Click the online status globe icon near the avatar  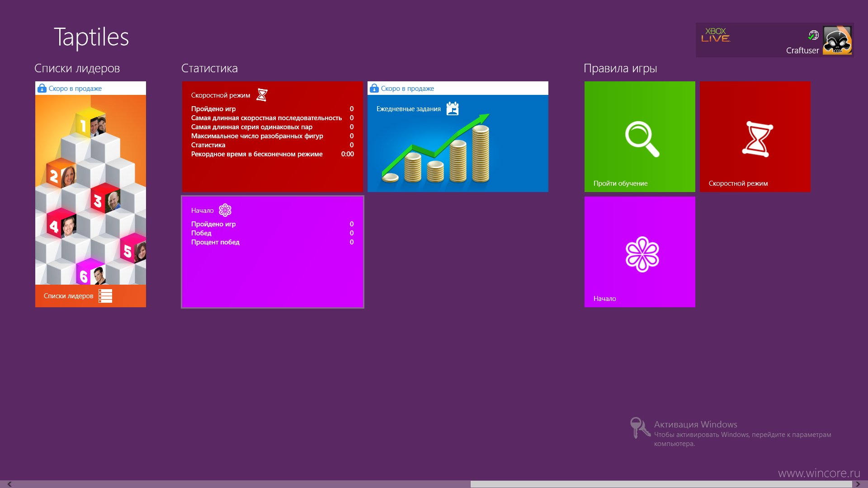813,35
